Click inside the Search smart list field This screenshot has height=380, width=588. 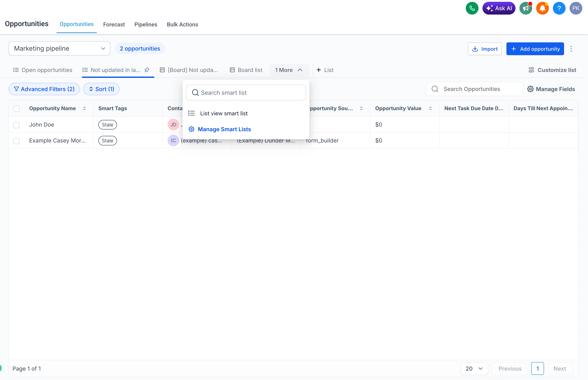pos(246,93)
